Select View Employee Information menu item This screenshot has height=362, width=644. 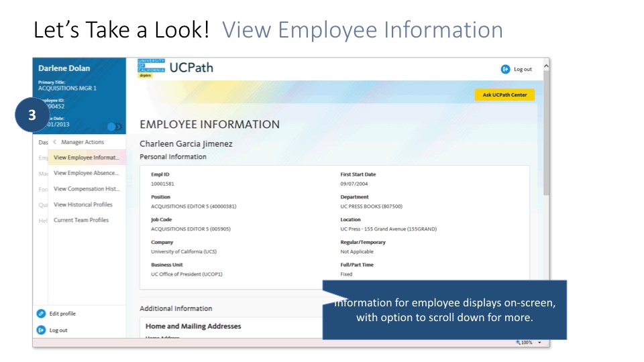[87, 158]
